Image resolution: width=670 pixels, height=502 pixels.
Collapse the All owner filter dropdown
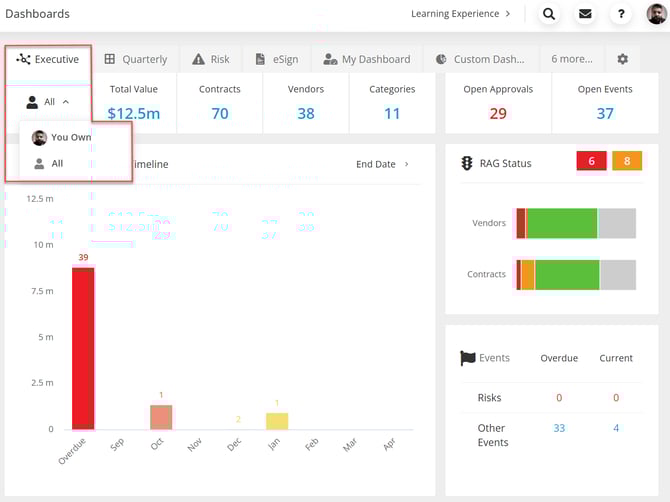[48, 102]
